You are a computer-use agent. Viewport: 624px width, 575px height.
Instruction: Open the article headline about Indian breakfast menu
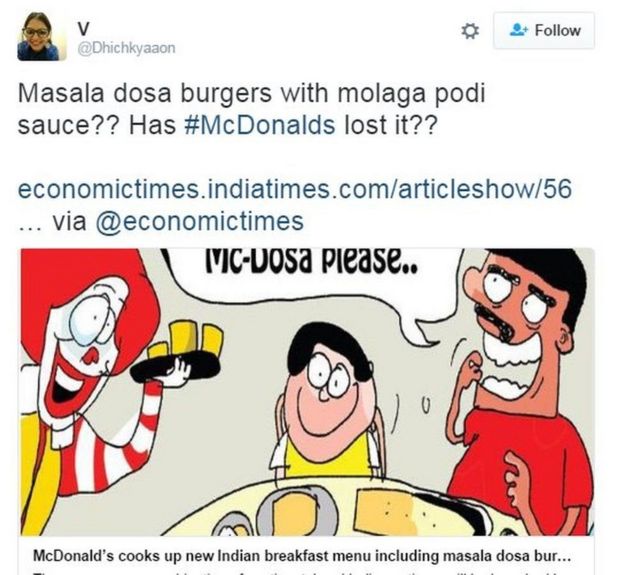pyautogui.click(x=302, y=556)
